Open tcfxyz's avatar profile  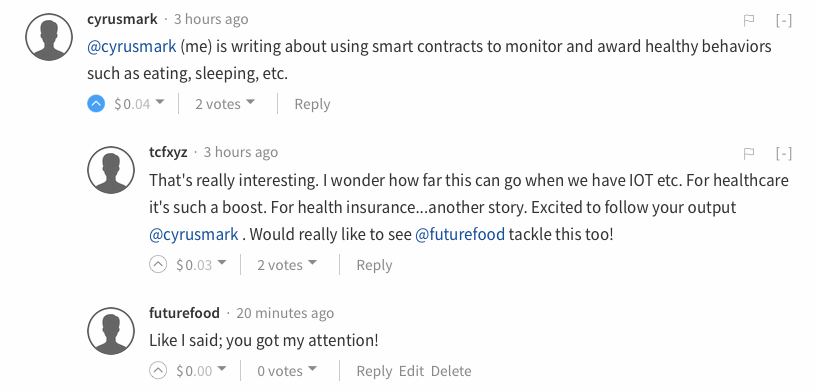[111, 170]
